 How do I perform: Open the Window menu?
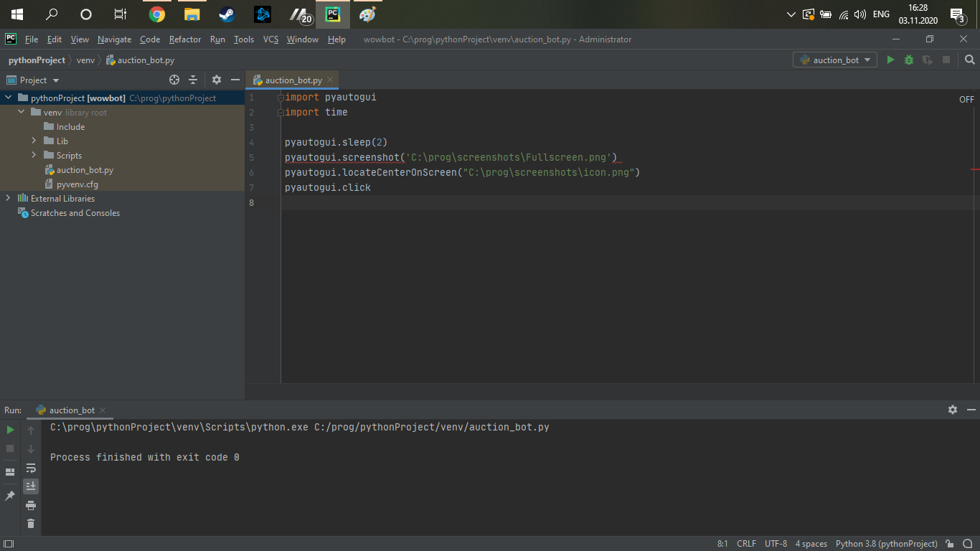303,39
